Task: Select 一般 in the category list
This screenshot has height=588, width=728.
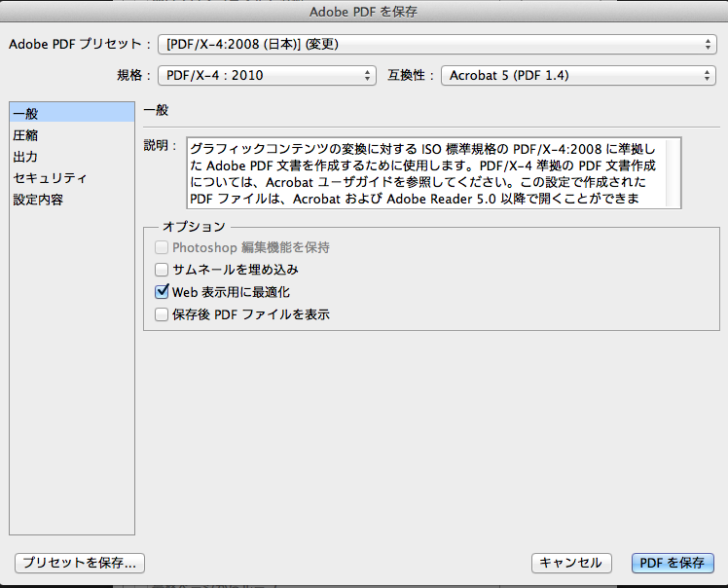Action: (x=72, y=113)
